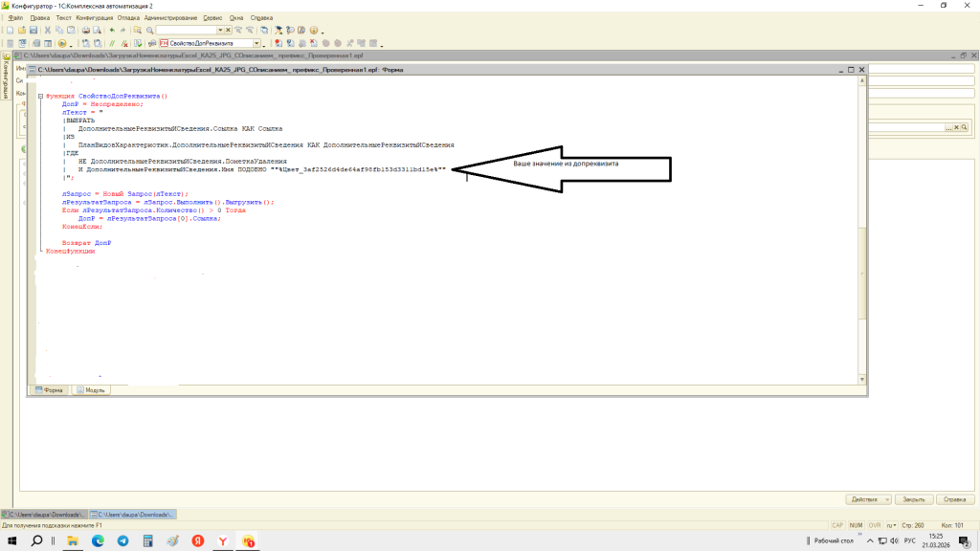Click the OVR indicator in status bar
The image size is (980, 551).
(875, 525)
